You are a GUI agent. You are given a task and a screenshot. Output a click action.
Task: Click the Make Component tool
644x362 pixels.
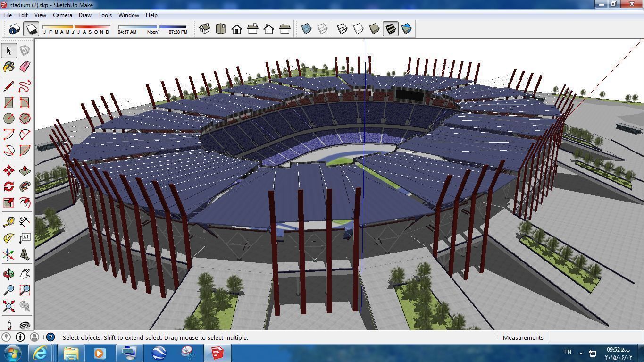pyautogui.click(x=25, y=51)
